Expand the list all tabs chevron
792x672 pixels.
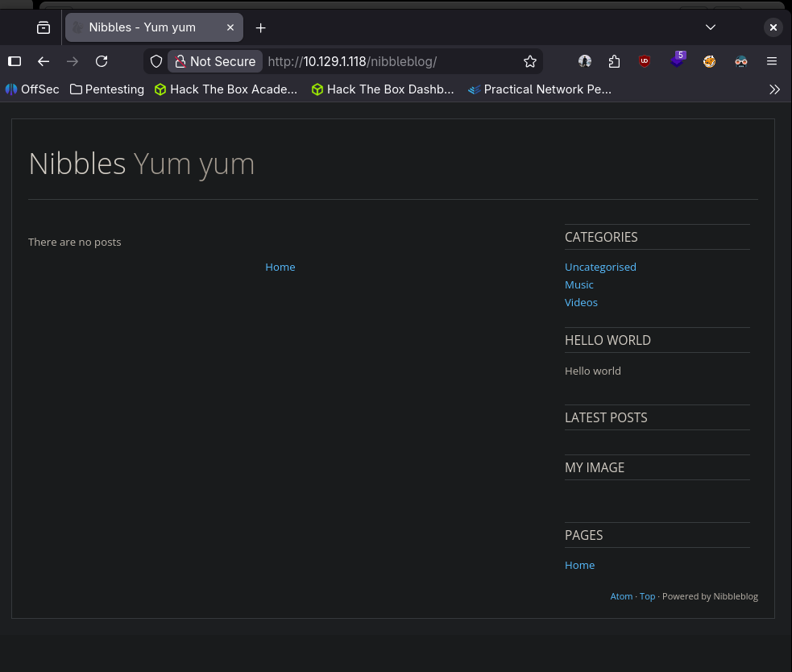711,27
